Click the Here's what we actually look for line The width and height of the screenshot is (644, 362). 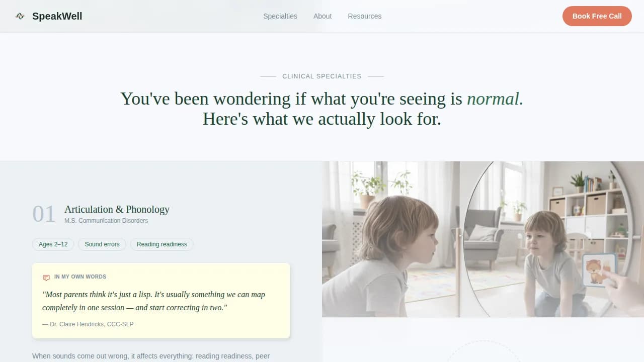click(x=322, y=119)
